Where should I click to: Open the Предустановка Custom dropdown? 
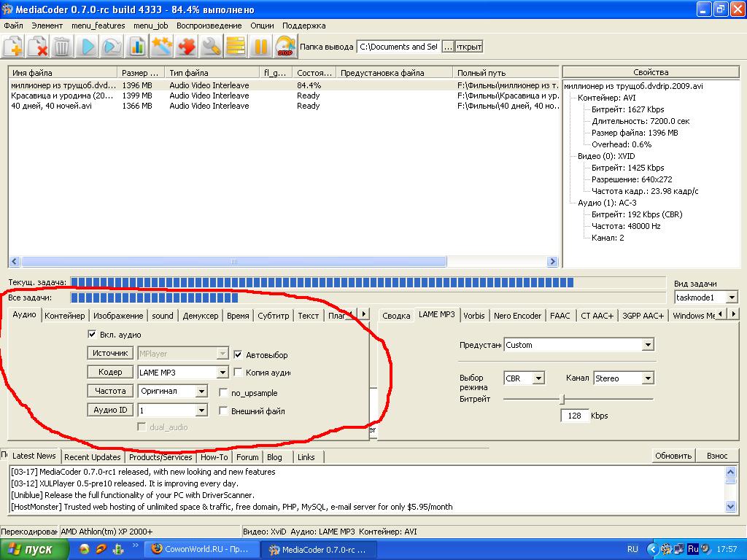pyautogui.click(x=648, y=345)
